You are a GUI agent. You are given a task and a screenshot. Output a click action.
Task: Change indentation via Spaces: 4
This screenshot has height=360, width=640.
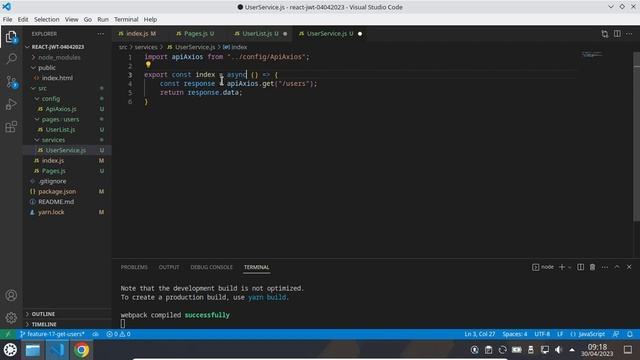(x=515, y=334)
